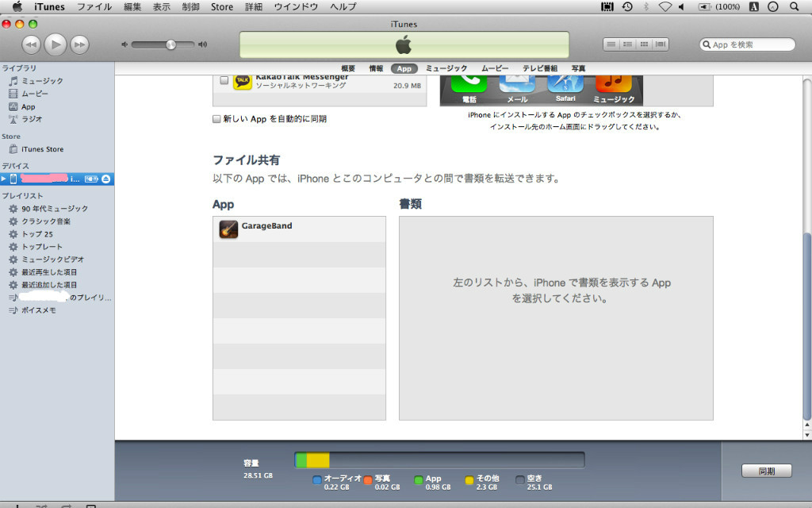Click the iPhone device icon in sidebar

coord(13,179)
